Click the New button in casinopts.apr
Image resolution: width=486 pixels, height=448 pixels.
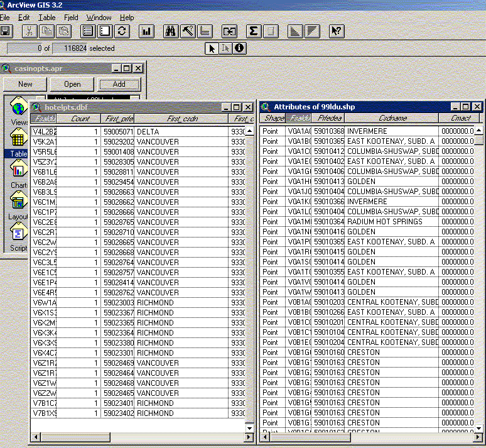pos(25,84)
